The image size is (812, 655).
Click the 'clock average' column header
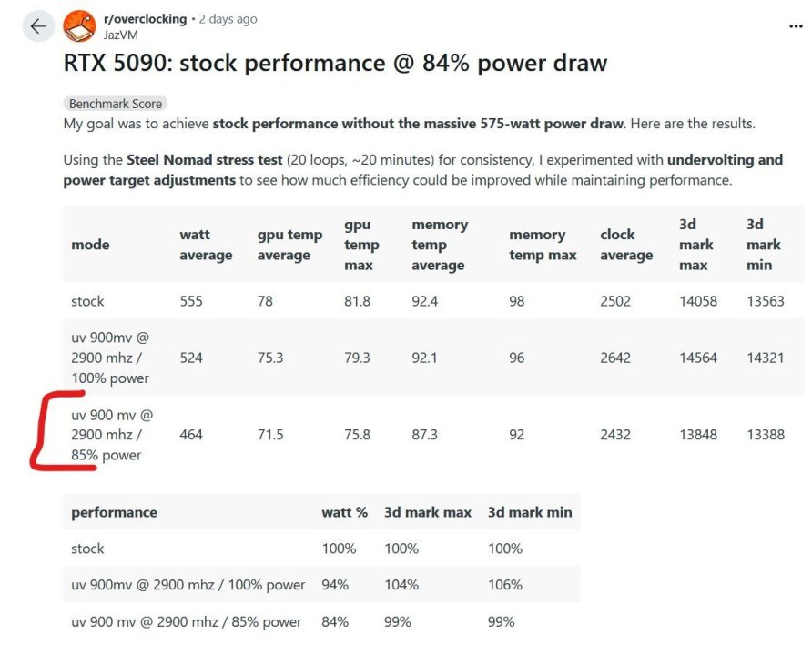click(626, 245)
